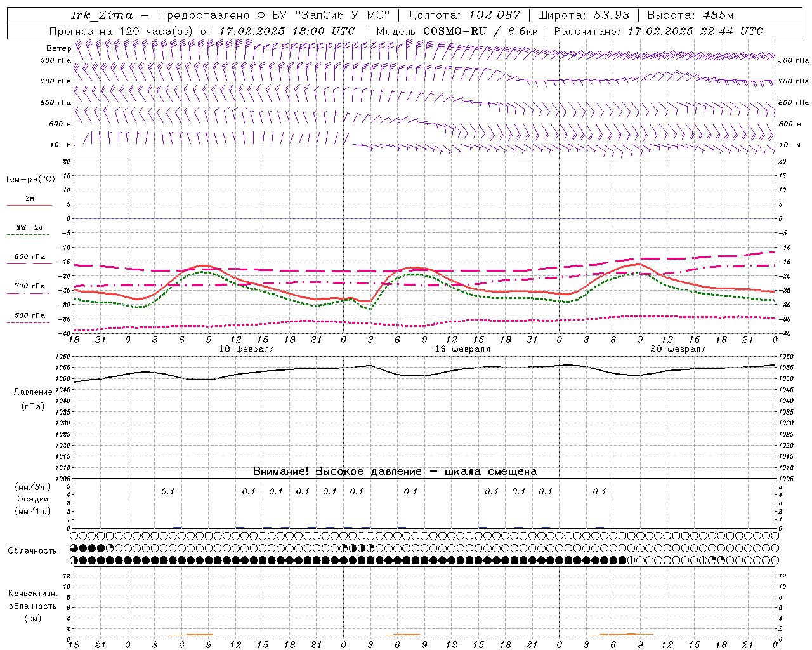Click the "Давление" pressure panel label

[x=33, y=392]
